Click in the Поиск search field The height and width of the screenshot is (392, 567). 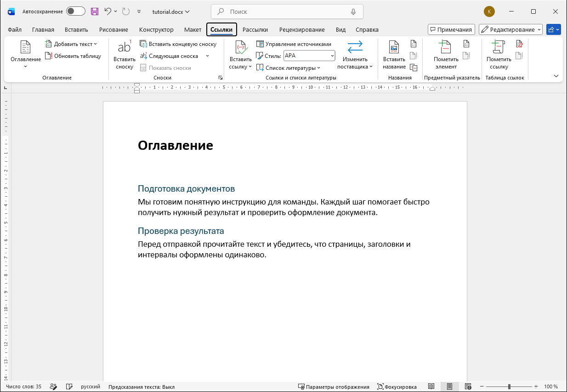coord(287,11)
